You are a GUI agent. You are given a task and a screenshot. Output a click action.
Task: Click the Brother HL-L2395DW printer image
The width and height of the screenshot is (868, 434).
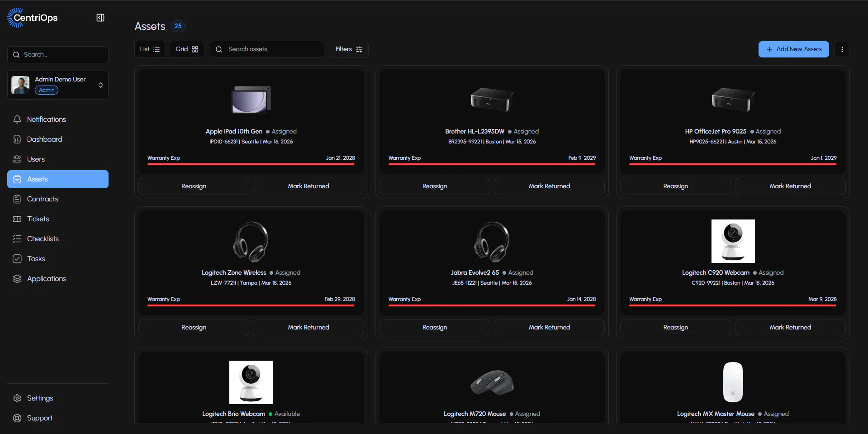492,100
